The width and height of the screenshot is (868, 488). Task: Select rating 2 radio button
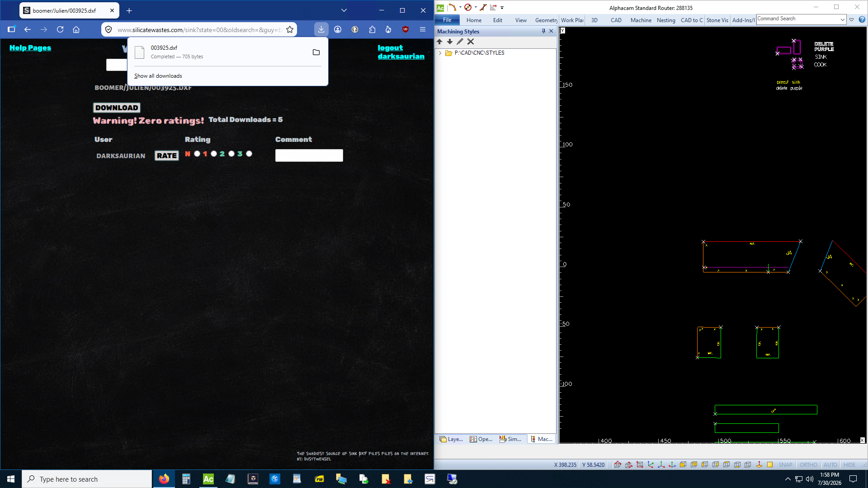(x=231, y=154)
